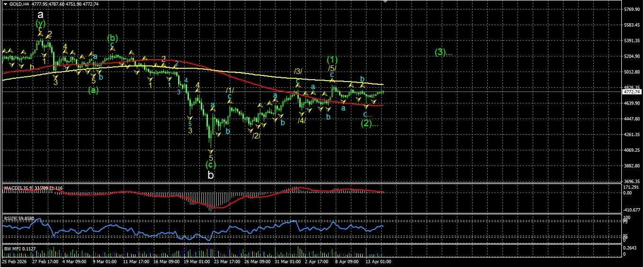Select the green (y) wave label
644x267 pixels.
41,23
